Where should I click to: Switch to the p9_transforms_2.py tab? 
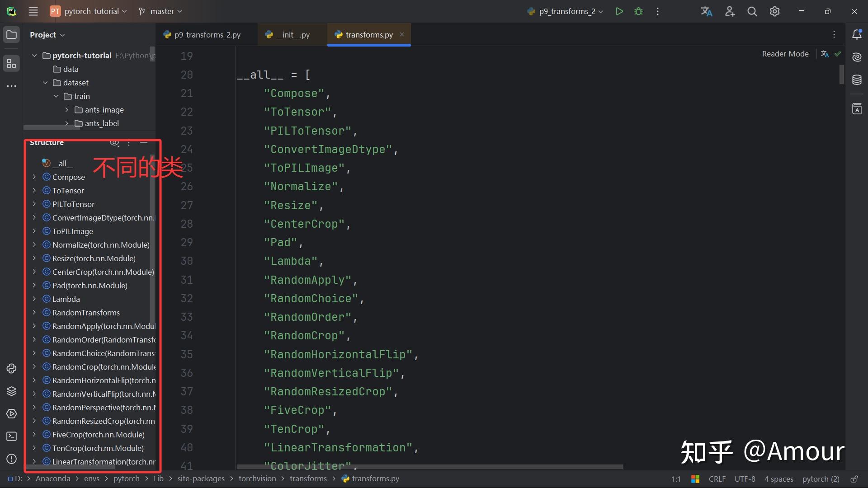(x=207, y=35)
